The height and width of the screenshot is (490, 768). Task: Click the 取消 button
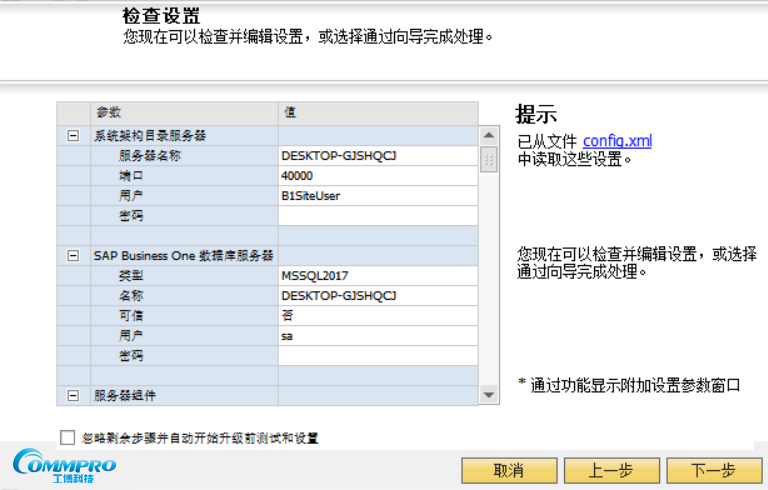[509, 470]
